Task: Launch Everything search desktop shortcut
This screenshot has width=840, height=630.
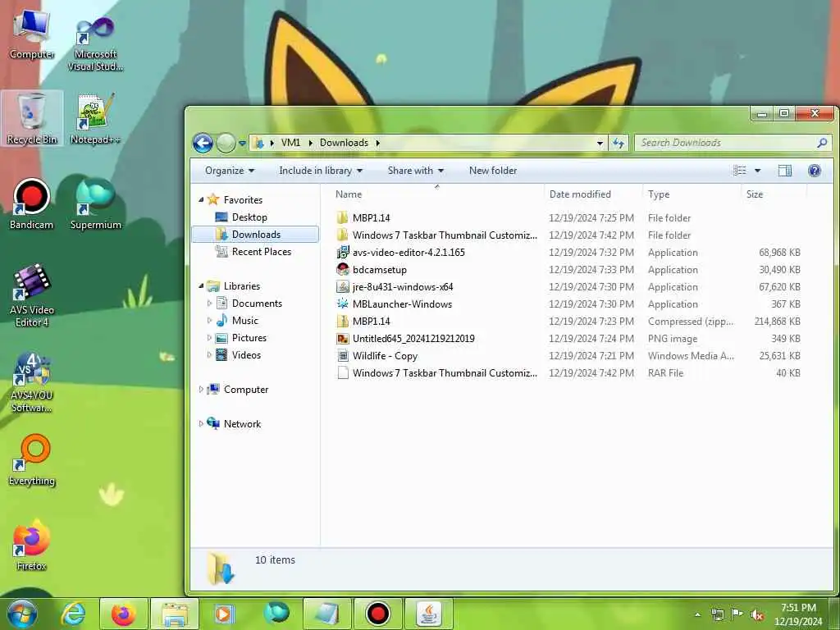Action: coord(32,459)
